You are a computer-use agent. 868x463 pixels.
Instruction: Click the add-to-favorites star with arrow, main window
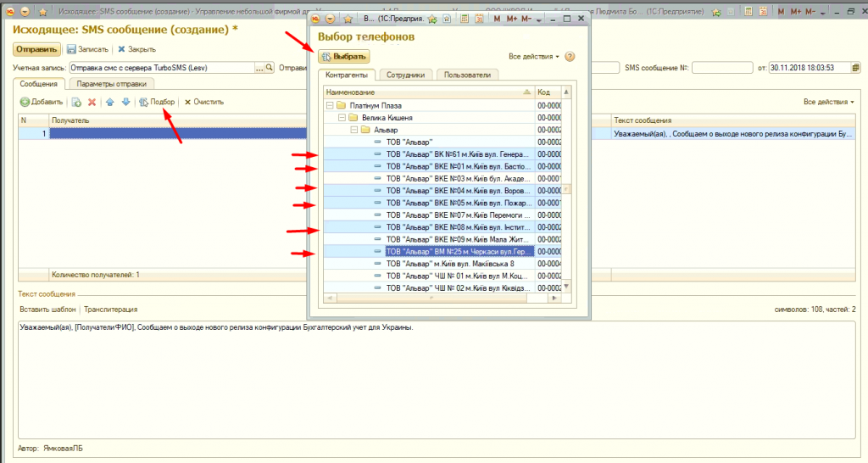coord(716,12)
